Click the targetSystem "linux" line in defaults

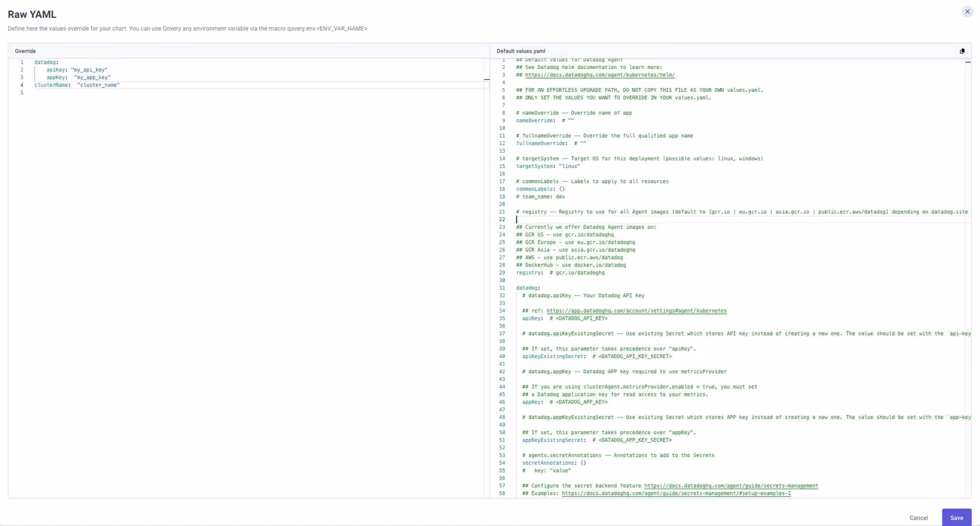coord(547,167)
